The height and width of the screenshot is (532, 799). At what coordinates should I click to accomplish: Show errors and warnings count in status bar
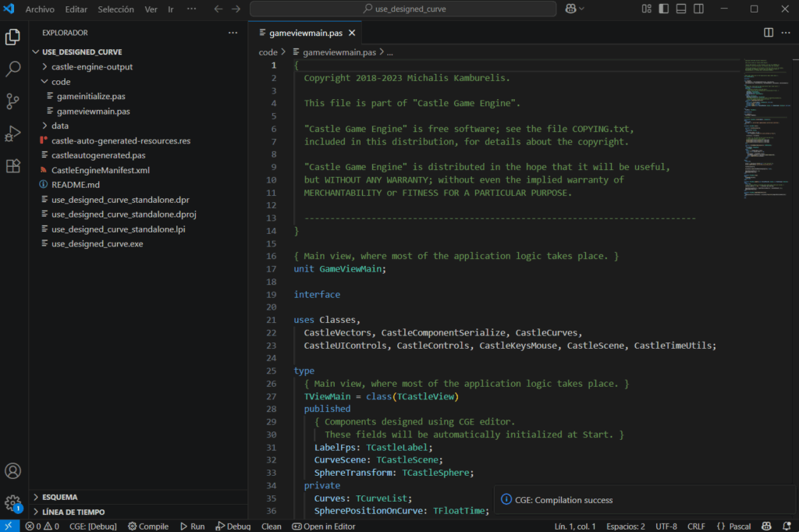[42, 527]
